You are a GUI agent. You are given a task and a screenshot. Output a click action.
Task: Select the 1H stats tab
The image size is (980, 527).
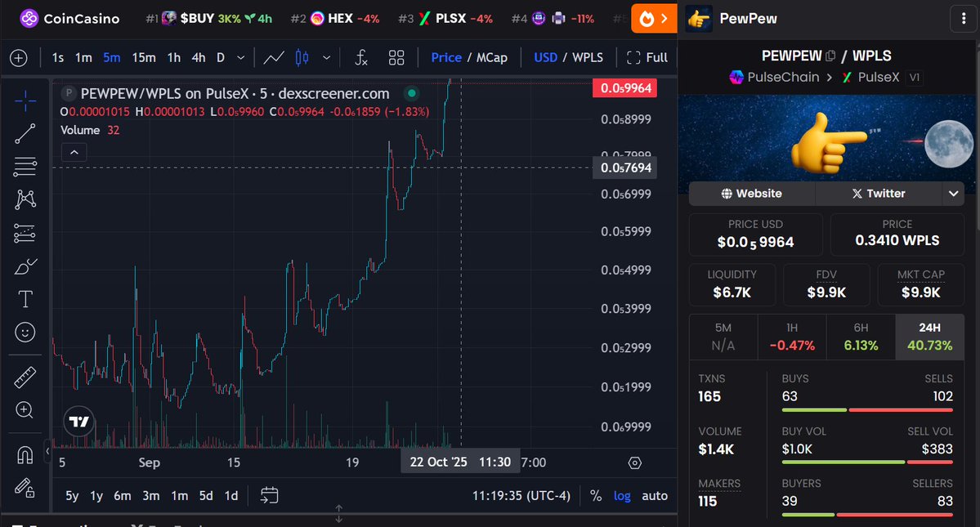792,337
